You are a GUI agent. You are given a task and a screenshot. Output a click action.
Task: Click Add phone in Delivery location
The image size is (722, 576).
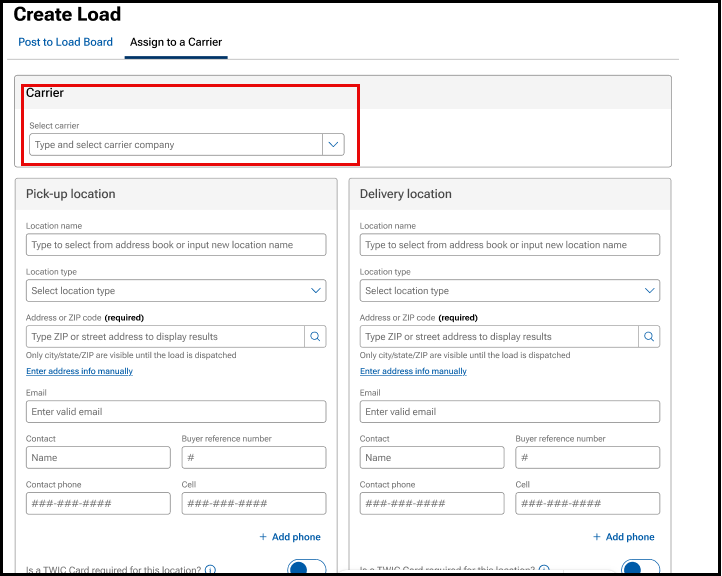624,537
